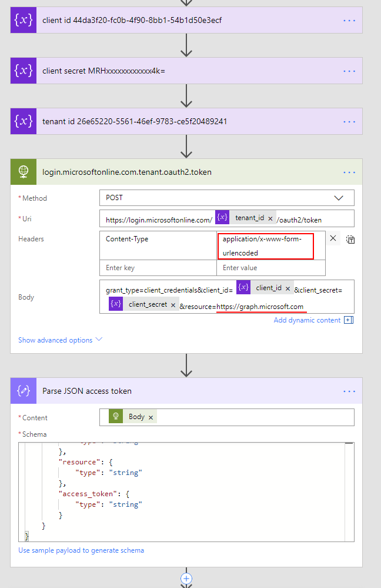The height and width of the screenshot is (588, 381).
Task: Remove the tenant_id token from Uri
Action: 270,218
